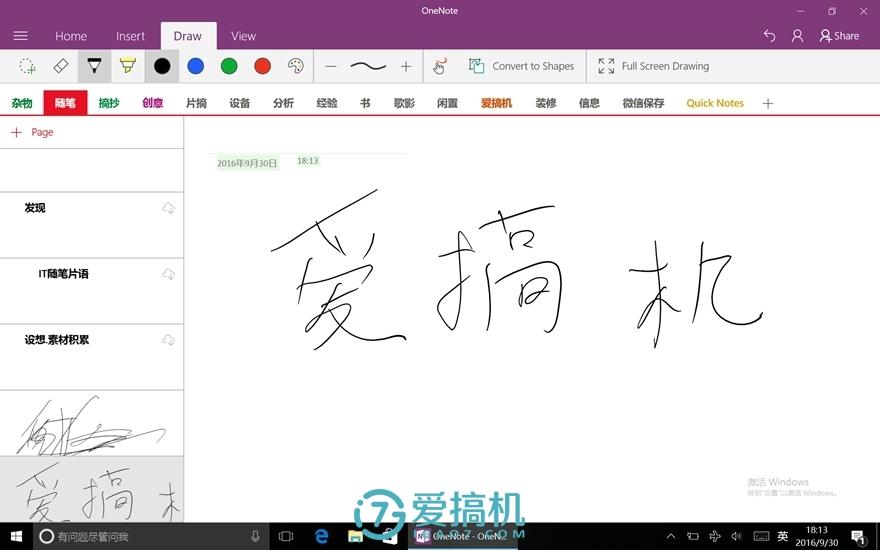Increase pen thickness with plus button
This screenshot has height=550, width=880.
406,66
